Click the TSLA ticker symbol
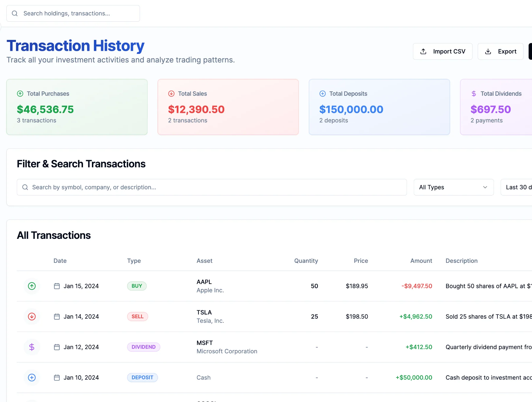Image resolution: width=532 pixels, height=402 pixels. [204, 312]
